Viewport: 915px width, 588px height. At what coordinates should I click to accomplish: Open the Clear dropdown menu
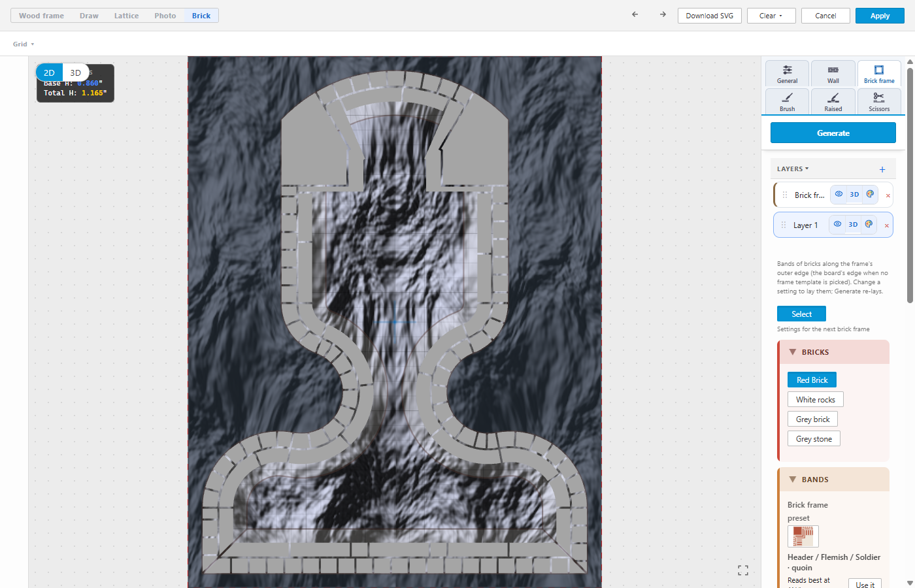coord(771,16)
